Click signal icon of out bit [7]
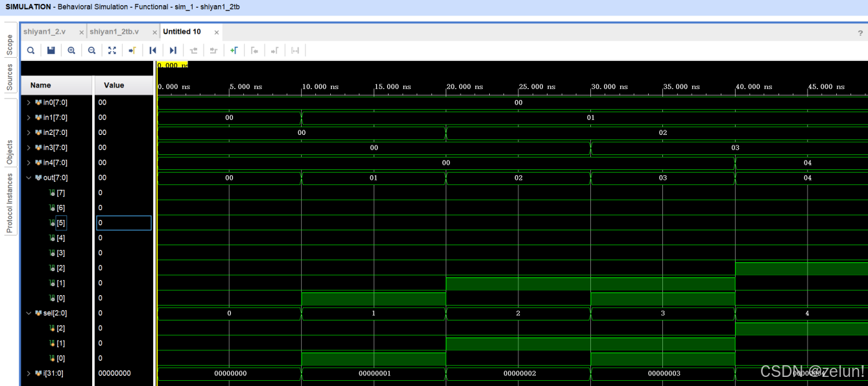Image resolution: width=868 pixels, height=386 pixels. point(52,193)
